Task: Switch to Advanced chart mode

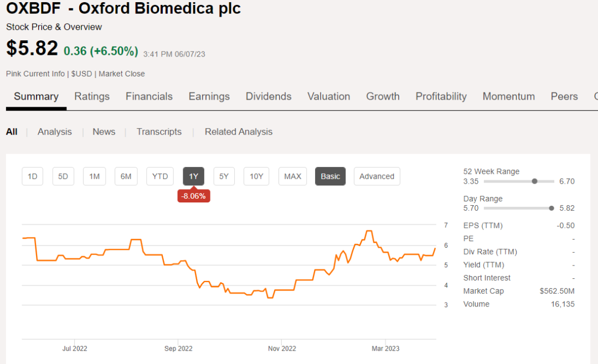Action: 377,176
